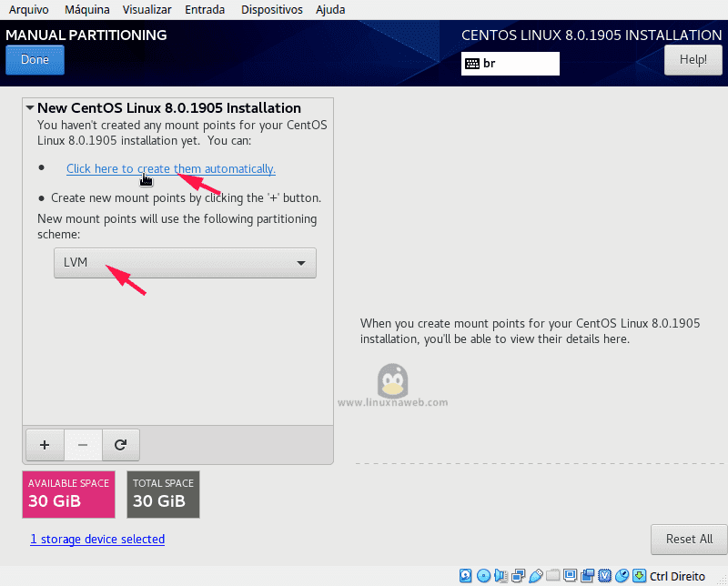The width and height of the screenshot is (728, 586).
Task: Click the mouse integration status icon
Action: click(622, 576)
